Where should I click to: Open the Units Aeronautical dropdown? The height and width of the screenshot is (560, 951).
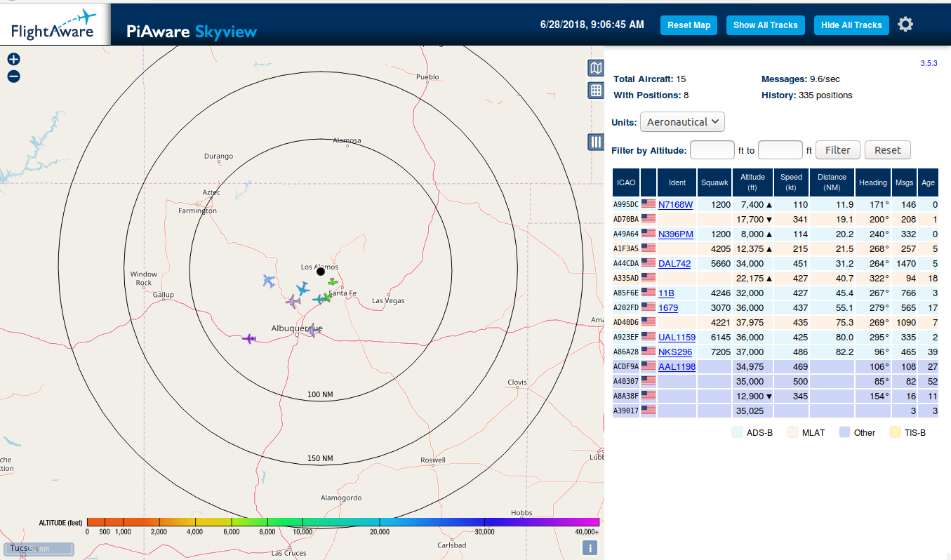[682, 122]
